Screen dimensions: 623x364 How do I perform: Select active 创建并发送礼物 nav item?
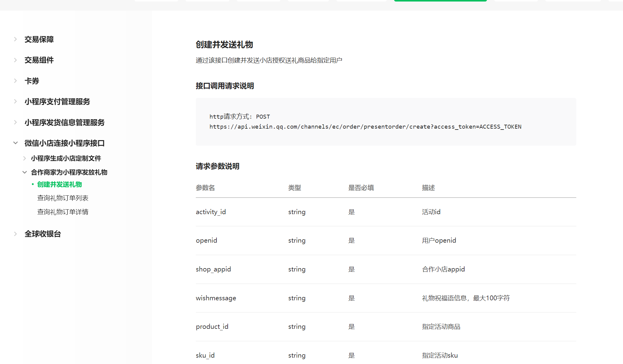coord(60,184)
